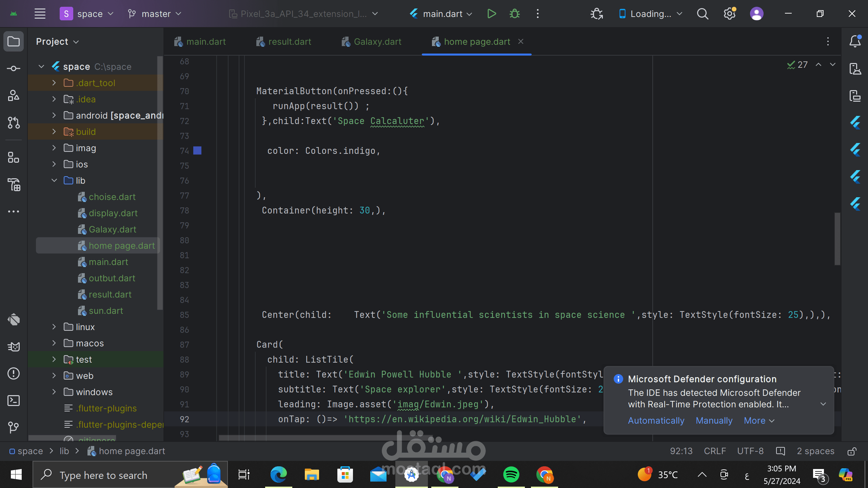Open the master branch dropdown
This screenshot has width=868, height=488.
pos(155,14)
